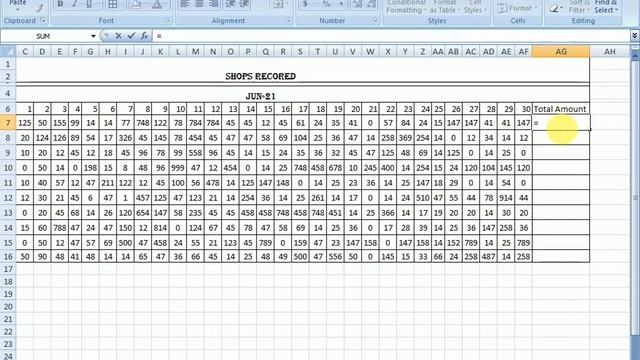
Task: Click the cell with value 654 in row 13
Action: click(x=143, y=213)
